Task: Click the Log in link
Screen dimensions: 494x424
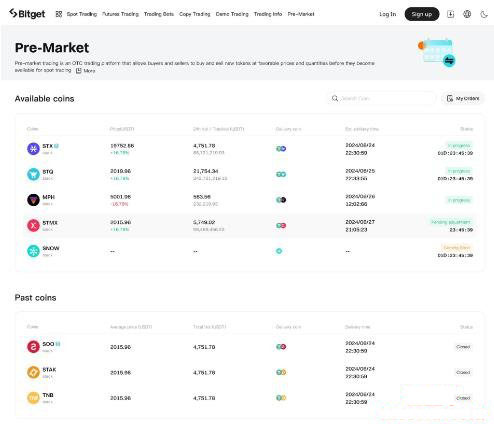Action: [x=388, y=14]
